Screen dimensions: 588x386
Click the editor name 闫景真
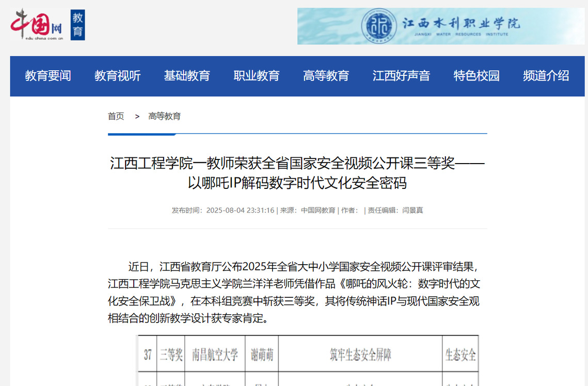pos(412,211)
